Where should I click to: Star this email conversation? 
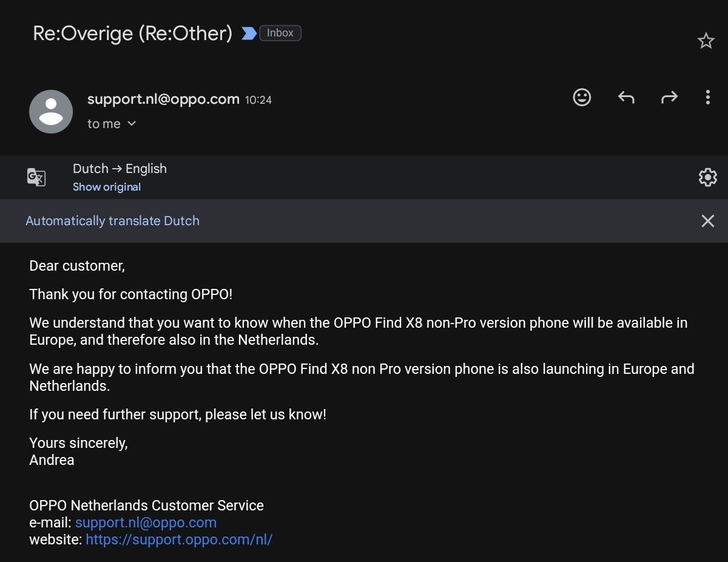tap(706, 41)
